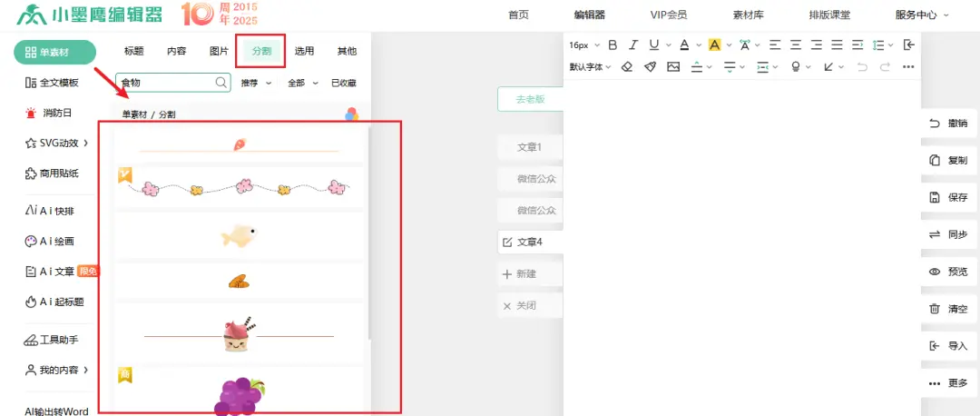
Task: Click the search magnifier icon
Action: click(x=221, y=82)
